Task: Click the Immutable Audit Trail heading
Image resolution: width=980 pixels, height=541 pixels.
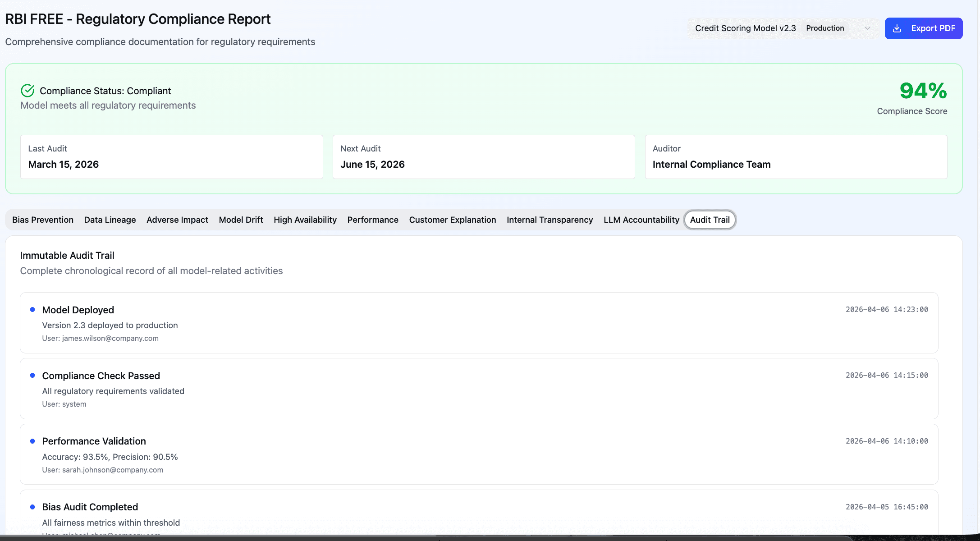Action: pyautogui.click(x=67, y=255)
